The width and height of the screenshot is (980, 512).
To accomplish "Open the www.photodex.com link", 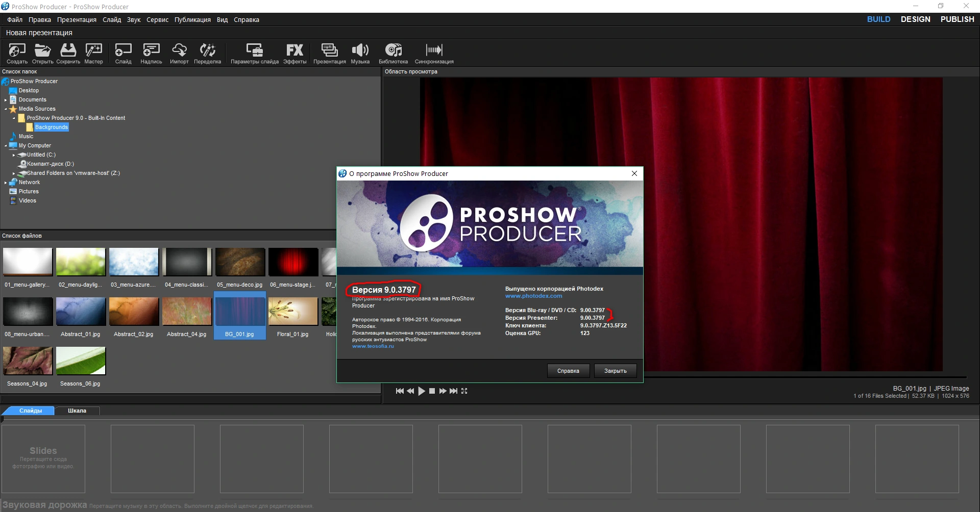I will click(533, 296).
